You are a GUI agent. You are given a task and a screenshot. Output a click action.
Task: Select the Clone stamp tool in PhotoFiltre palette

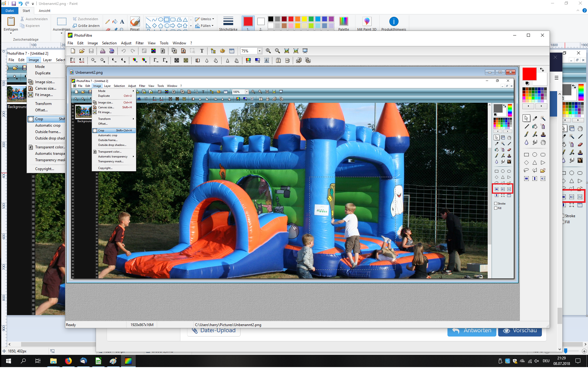tap(543, 135)
